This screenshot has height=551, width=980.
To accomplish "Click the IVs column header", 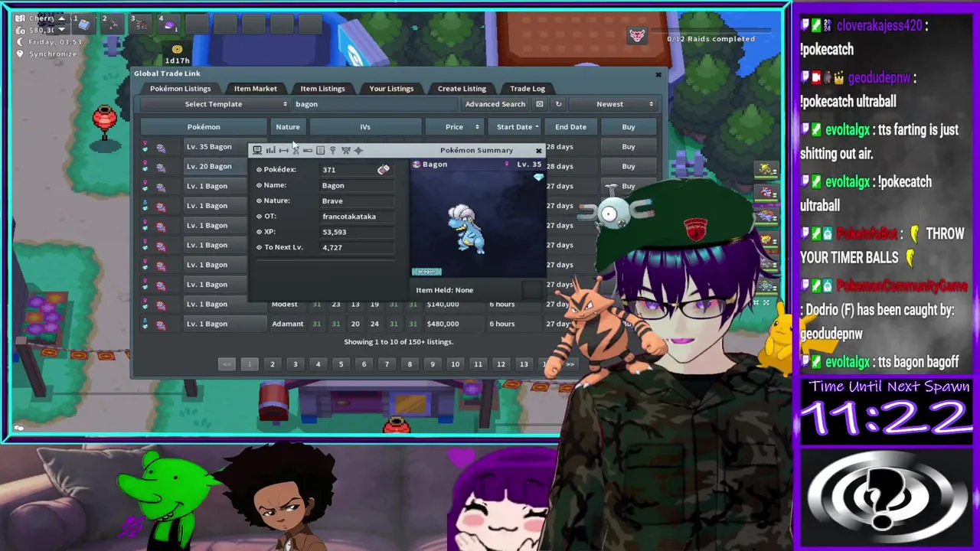I will point(365,127).
